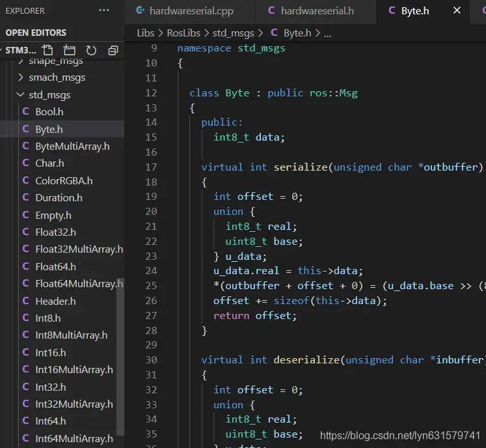Click the Libs breadcrumb segment
The width and height of the screenshot is (486, 448).
146,33
